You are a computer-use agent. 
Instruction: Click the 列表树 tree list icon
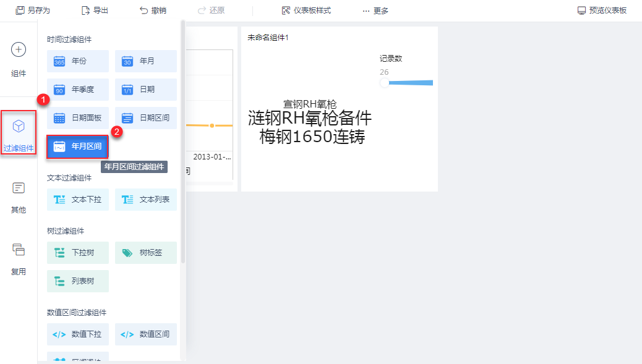coord(59,281)
